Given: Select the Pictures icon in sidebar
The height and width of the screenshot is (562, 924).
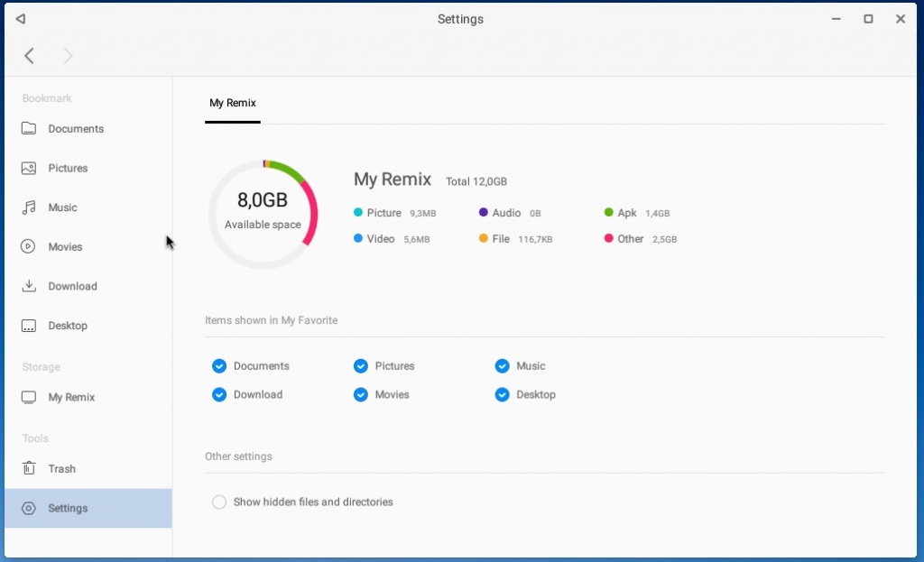Looking at the screenshot, I should click(x=29, y=168).
